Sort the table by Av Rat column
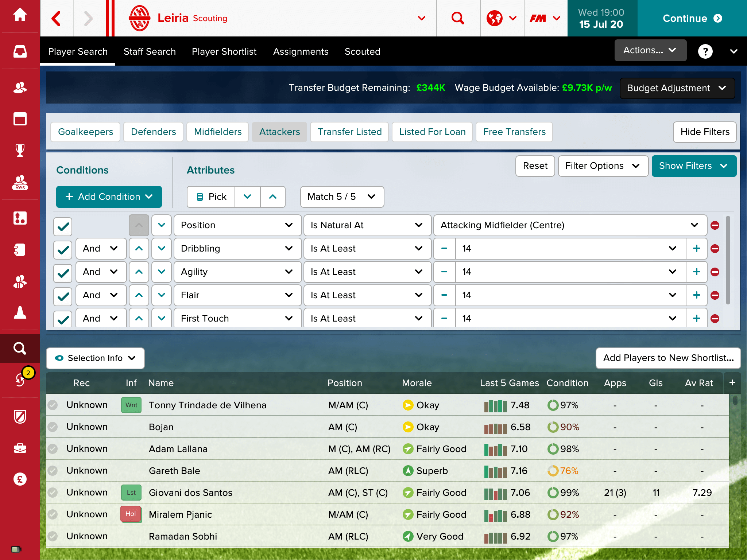 [699, 383]
